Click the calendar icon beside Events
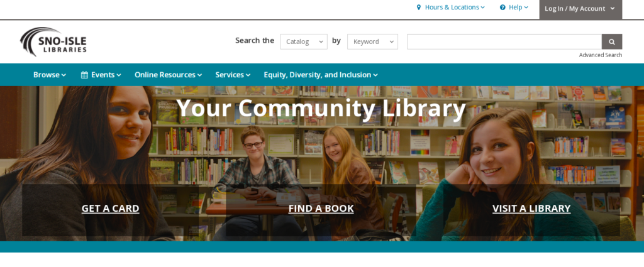Image resolution: width=644 pixels, height=267 pixels. (84, 75)
